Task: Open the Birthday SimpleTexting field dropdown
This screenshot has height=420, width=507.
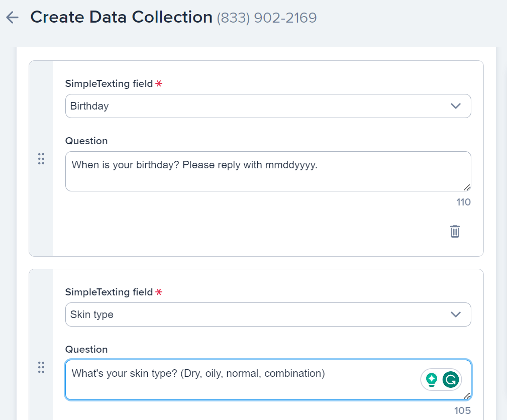Action: [x=268, y=106]
